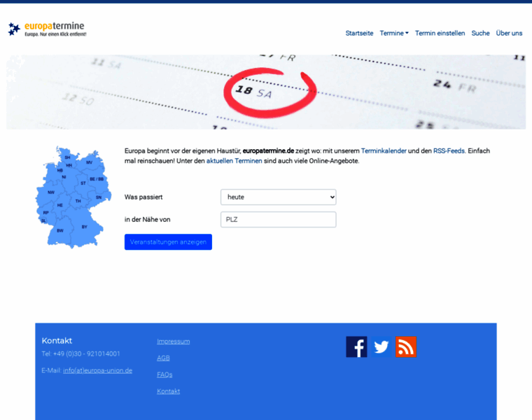Select Nordrhein-Westfalen (NW) on the map
The image size is (532, 420).
click(51, 192)
